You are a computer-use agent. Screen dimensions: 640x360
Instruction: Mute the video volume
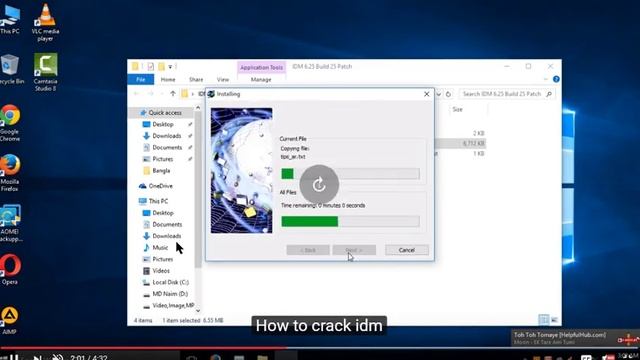(x=58, y=358)
